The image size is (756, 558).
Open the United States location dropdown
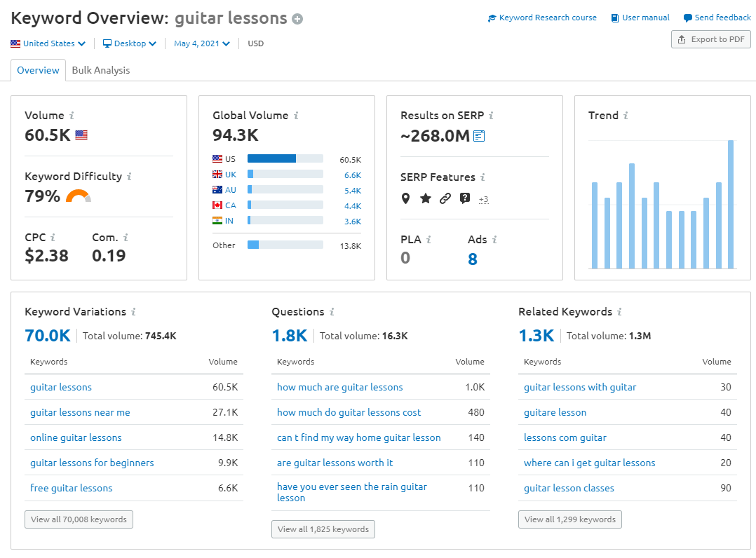48,43
